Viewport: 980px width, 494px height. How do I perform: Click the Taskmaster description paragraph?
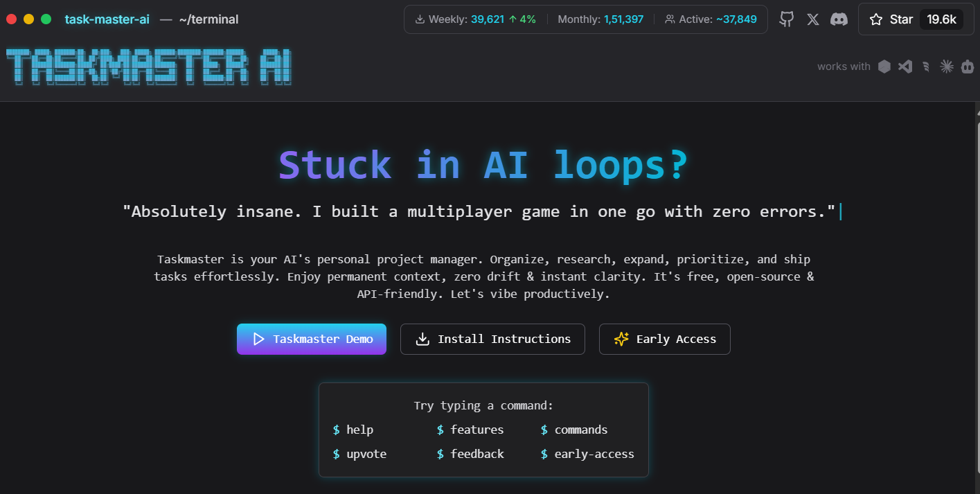coord(483,276)
